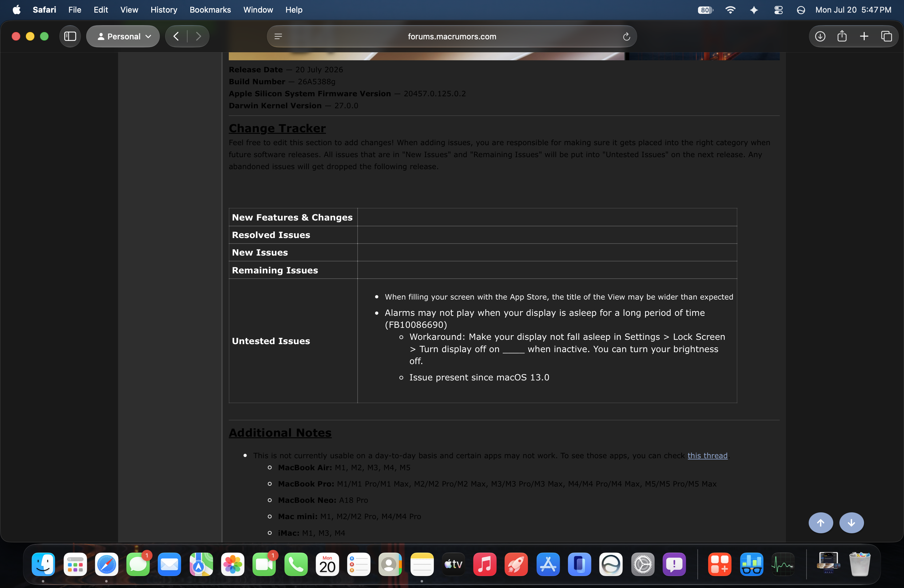This screenshot has width=904, height=588.
Task: Click the MacBook Air models line
Action: click(x=344, y=467)
